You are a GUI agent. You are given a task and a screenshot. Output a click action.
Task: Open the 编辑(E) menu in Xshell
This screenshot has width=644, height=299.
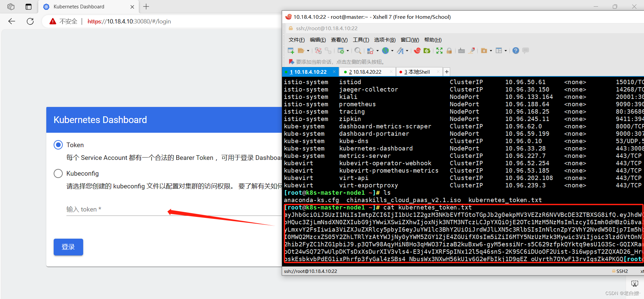(318, 40)
